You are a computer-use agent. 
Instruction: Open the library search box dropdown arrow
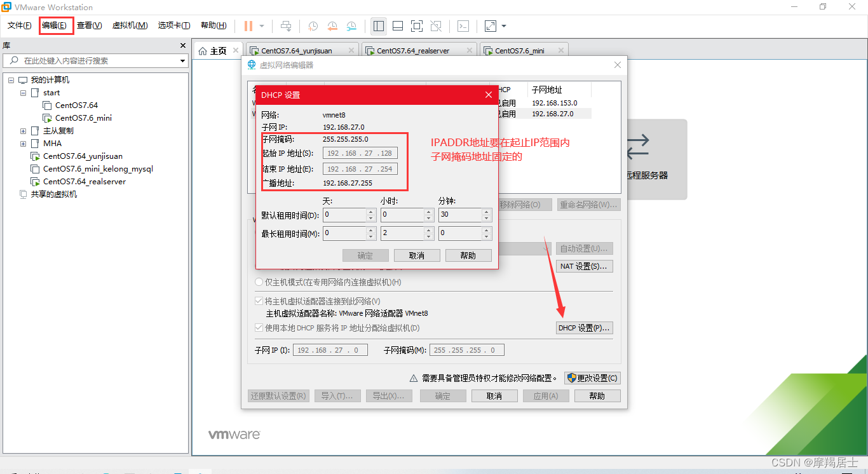183,60
